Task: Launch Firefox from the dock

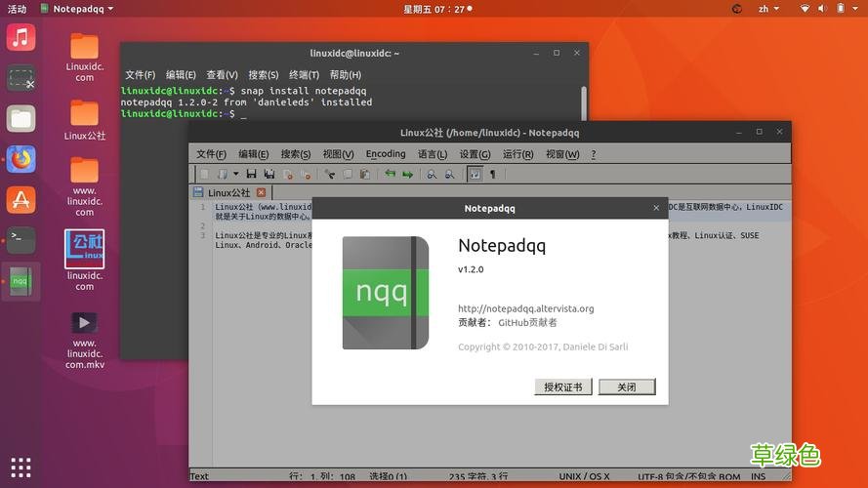Action: click(x=21, y=159)
